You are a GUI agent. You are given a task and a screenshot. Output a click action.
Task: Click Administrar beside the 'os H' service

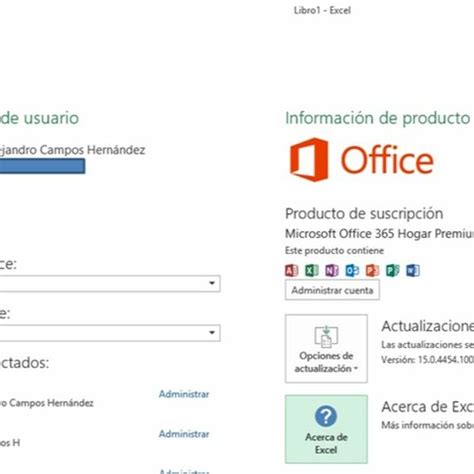tap(184, 434)
